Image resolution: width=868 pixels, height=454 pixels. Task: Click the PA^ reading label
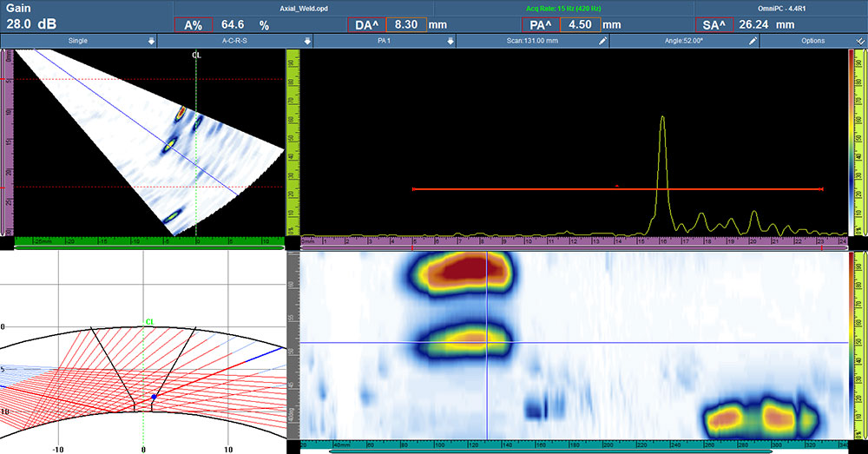click(x=541, y=25)
